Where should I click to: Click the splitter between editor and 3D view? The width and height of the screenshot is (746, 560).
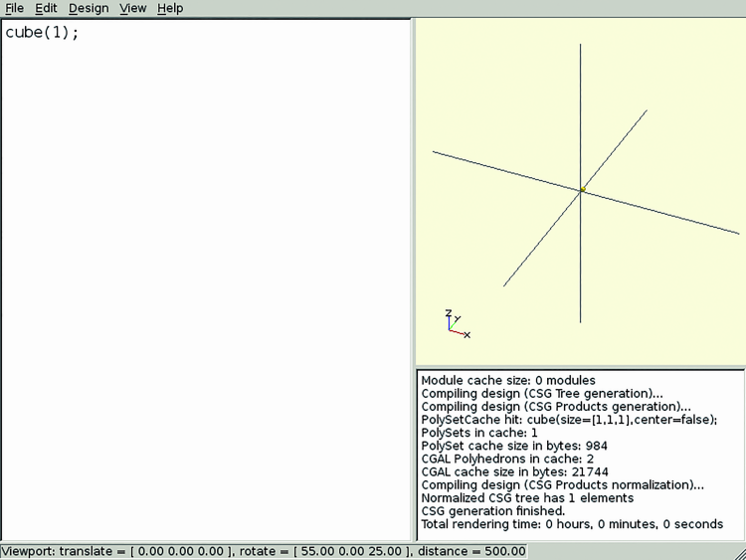point(413,279)
